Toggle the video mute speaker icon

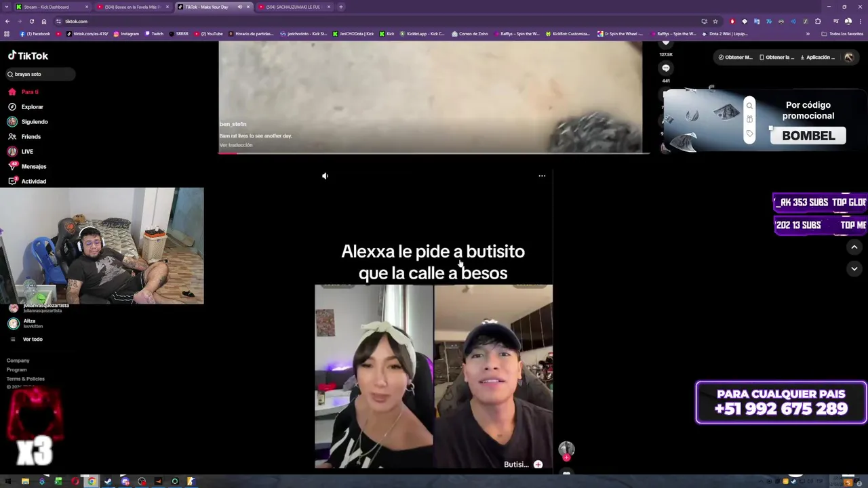(x=325, y=176)
